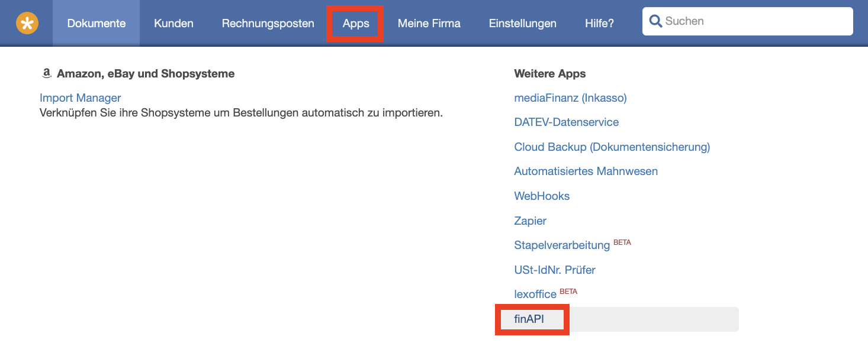The width and height of the screenshot is (868, 343).
Task: Open Cloud Backup (Dokumentensicherung) link
Action: (612, 147)
